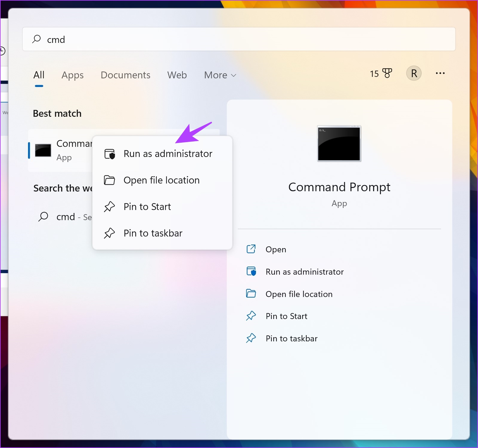Click the launch icon beside Open in right pane
Viewport: 478px width, 448px height.
(x=251, y=249)
